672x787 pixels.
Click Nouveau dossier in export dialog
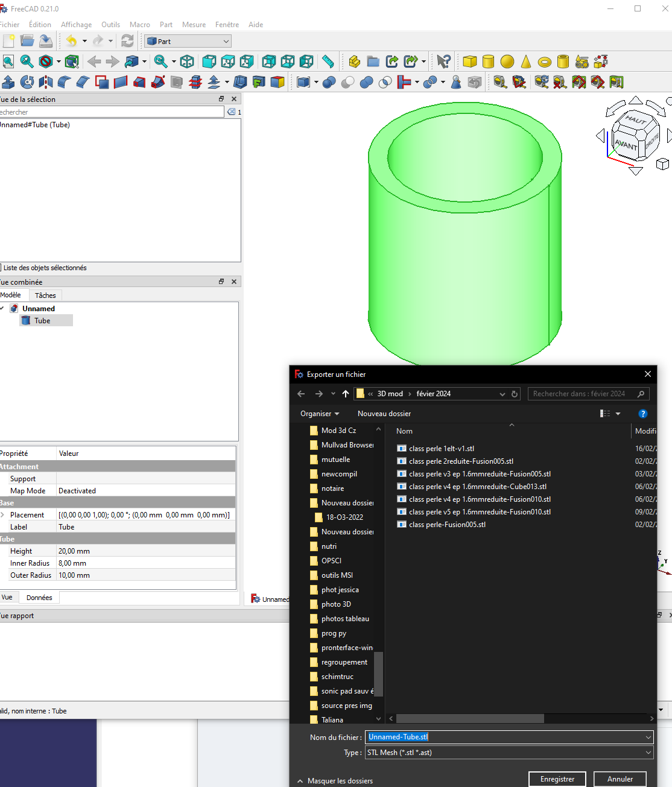click(x=384, y=414)
